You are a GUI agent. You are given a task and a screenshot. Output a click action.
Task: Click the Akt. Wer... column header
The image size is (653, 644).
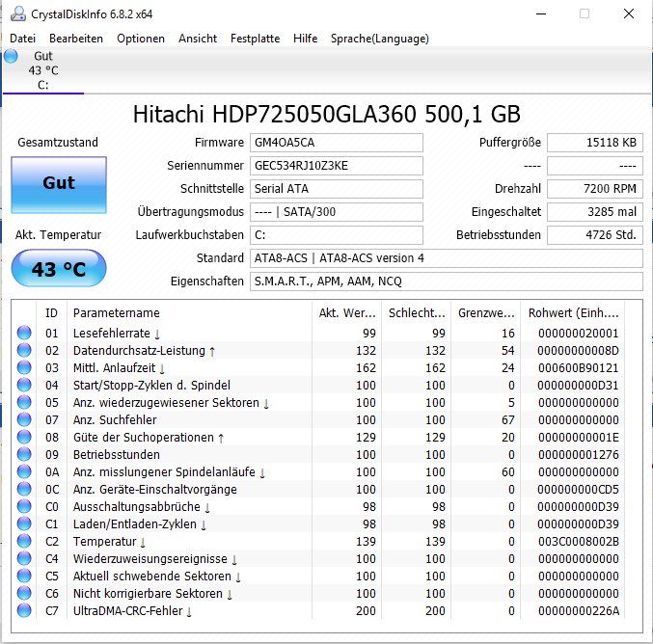[x=346, y=313]
